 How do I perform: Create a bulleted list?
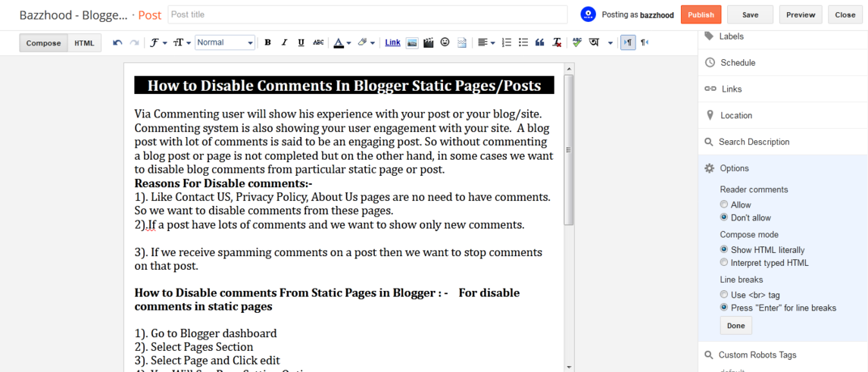coord(523,42)
